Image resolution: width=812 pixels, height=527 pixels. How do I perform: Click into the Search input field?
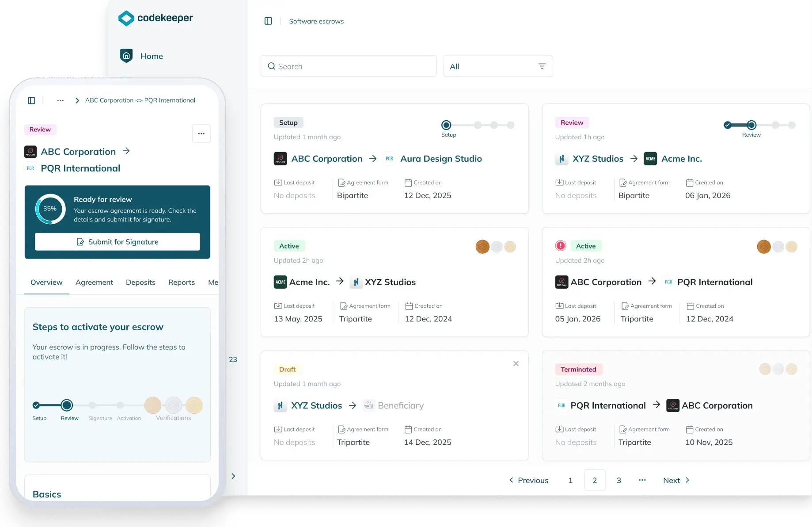tap(348, 66)
